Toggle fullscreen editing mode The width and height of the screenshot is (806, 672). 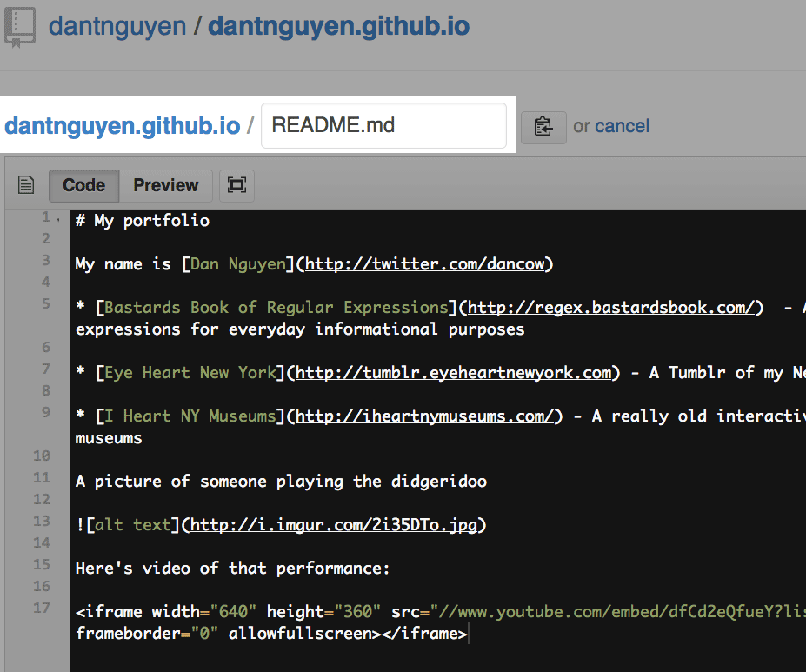point(236,185)
